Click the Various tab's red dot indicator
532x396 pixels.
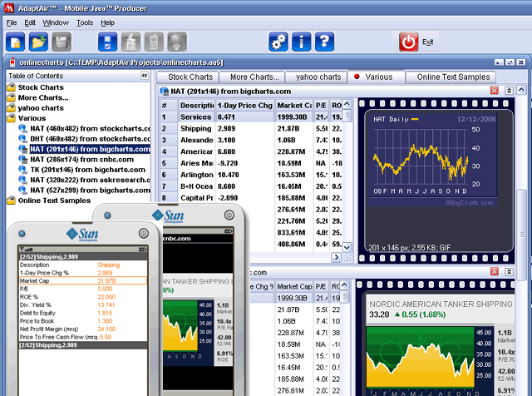357,77
